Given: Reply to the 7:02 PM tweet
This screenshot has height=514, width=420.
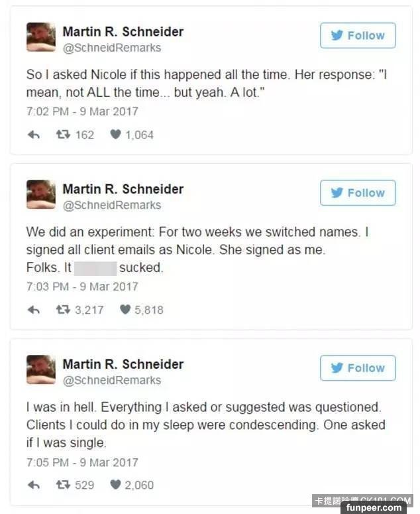Looking at the screenshot, I should [x=33, y=135].
